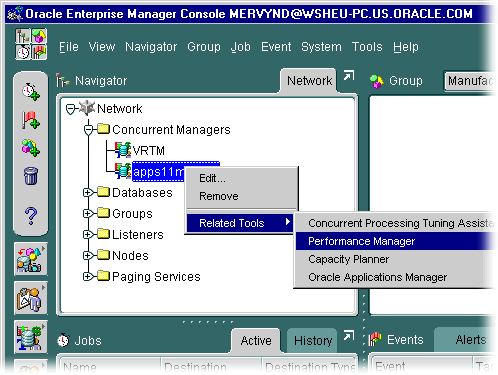Switch to the Active jobs tab
498x375 pixels.
coord(256,341)
